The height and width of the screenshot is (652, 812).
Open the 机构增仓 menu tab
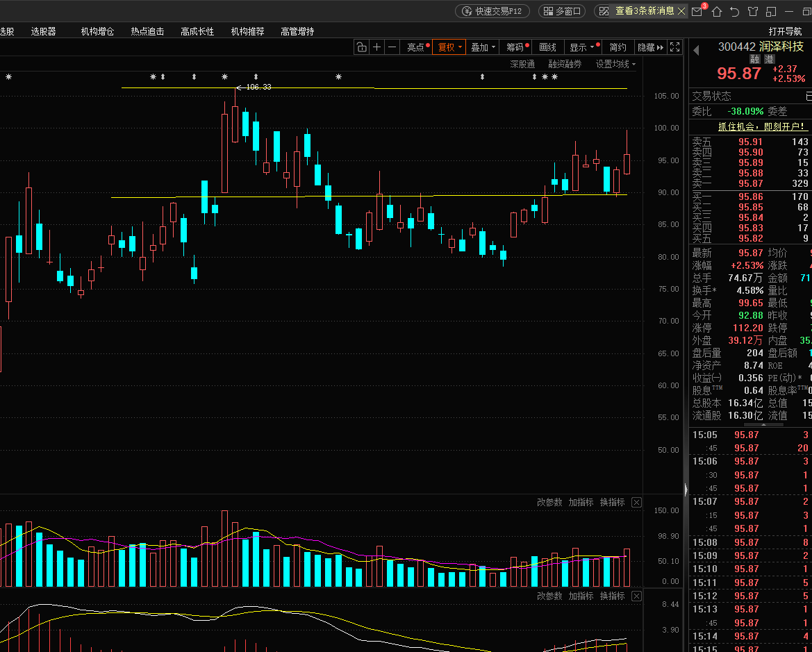[x=97, y=31]
